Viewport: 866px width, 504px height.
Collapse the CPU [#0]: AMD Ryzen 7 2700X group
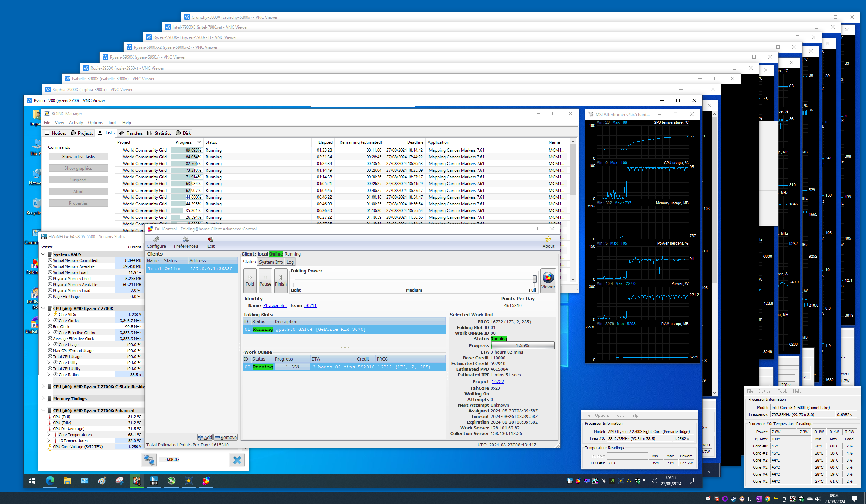tap(43, 308)
